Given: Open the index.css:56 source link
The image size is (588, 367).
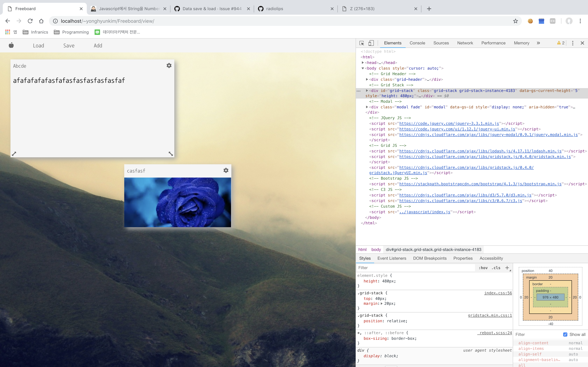Looking at the screenshot, I should click(x=498, y=293).
